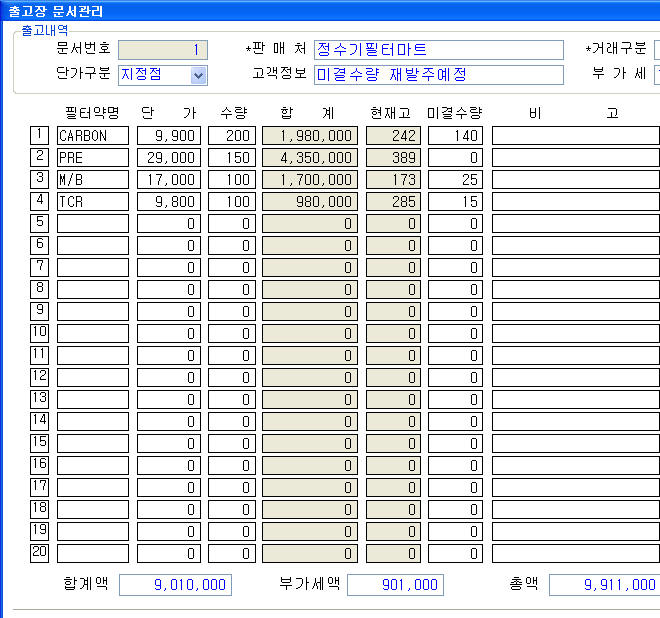Click the 비고 remarks field in row 20
660x618 pixels.
[576, 553]
